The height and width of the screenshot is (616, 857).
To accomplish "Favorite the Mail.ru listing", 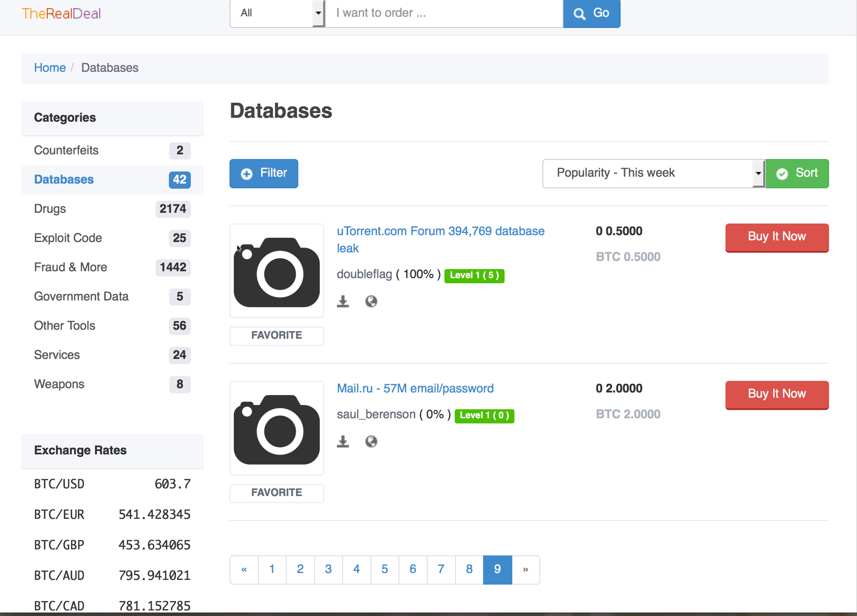I will click(x=277, y=493).
